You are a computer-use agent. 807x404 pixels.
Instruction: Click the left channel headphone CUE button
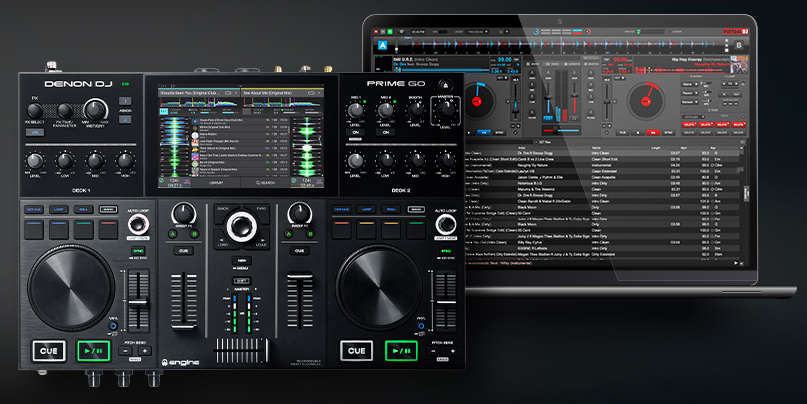pyautogui.click(x=184, y=251)
